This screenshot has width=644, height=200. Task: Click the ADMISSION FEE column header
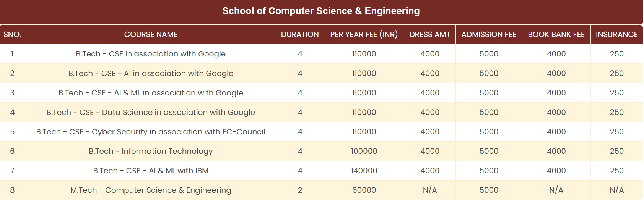489,34
